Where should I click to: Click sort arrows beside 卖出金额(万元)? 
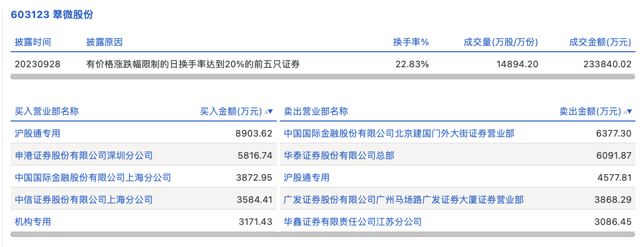[x=627, y=111]
